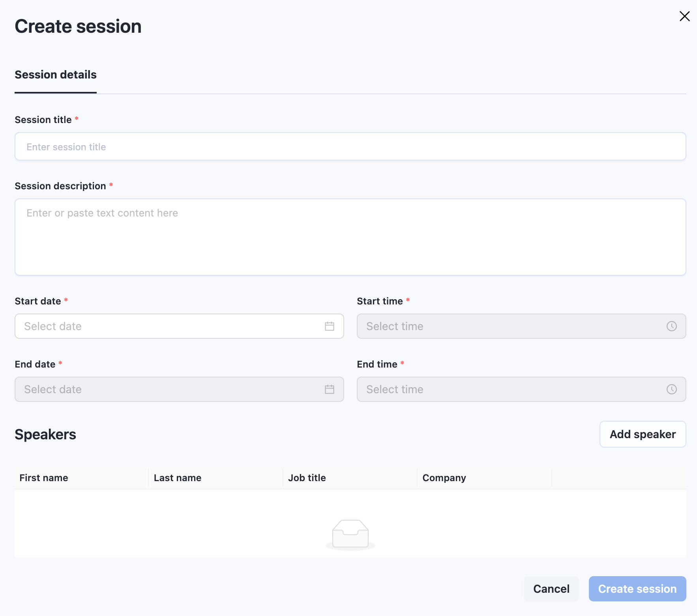The height and width of the screenshot is (616, 697).
Task: Click the Company column header
Action: (x=444, y=478)
